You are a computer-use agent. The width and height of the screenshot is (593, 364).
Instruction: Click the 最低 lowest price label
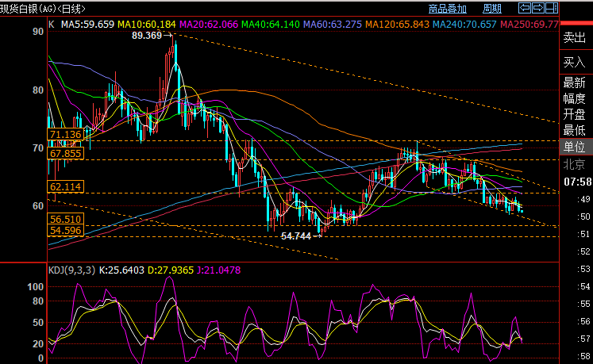pos(574,130)
